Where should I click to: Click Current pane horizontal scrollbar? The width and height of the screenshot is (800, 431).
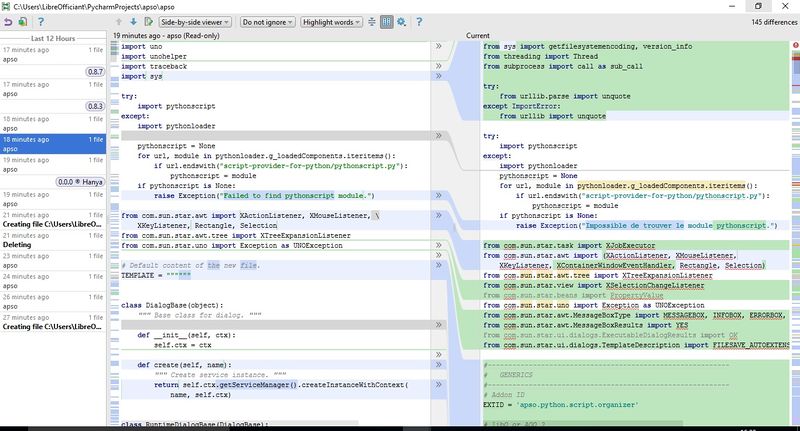pos(582,423)
